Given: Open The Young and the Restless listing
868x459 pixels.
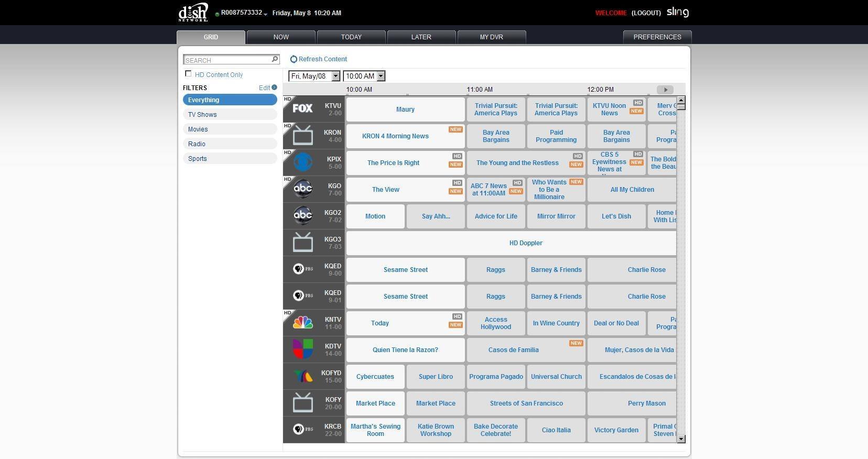Looking at the screenshot, I should 526,163.
